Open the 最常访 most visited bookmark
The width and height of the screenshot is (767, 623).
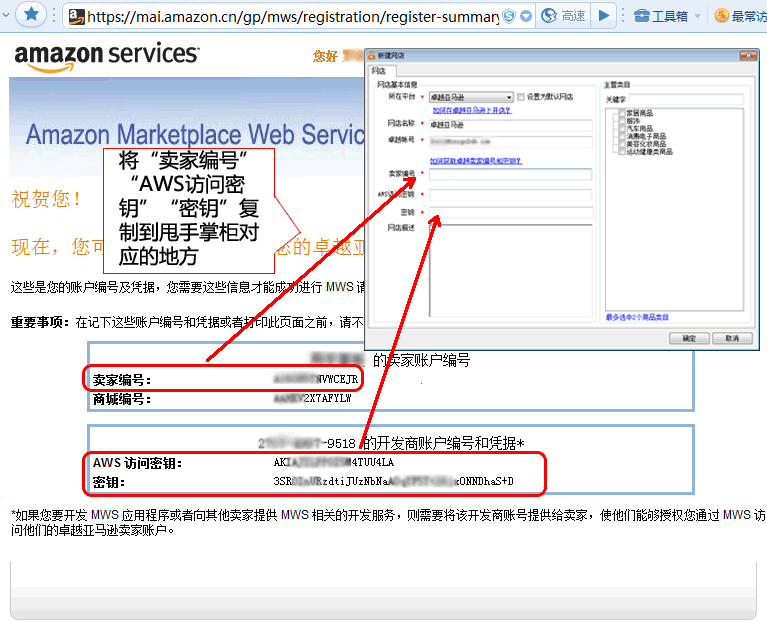point(740,16)
